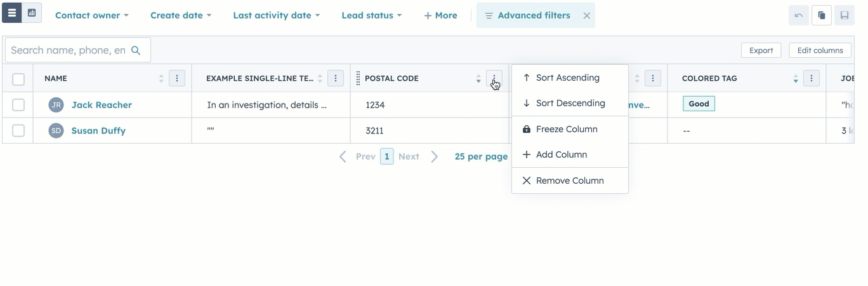
Task: Close the Advanced filters panel
Action: coord(586,15)
